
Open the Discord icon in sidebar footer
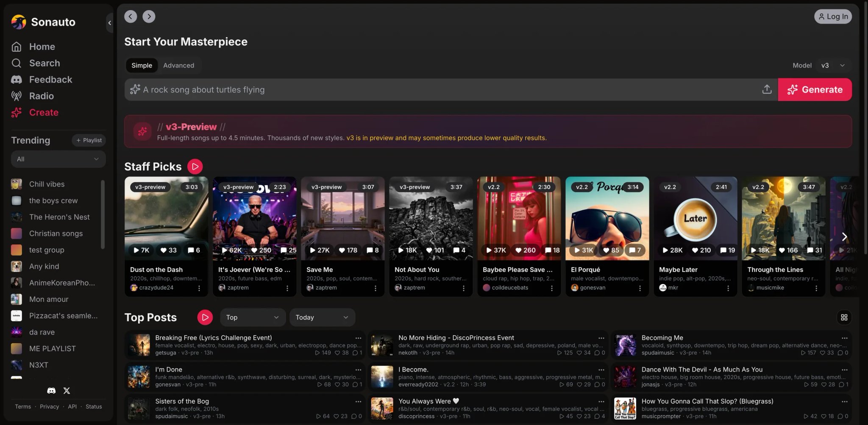point(51,391)
